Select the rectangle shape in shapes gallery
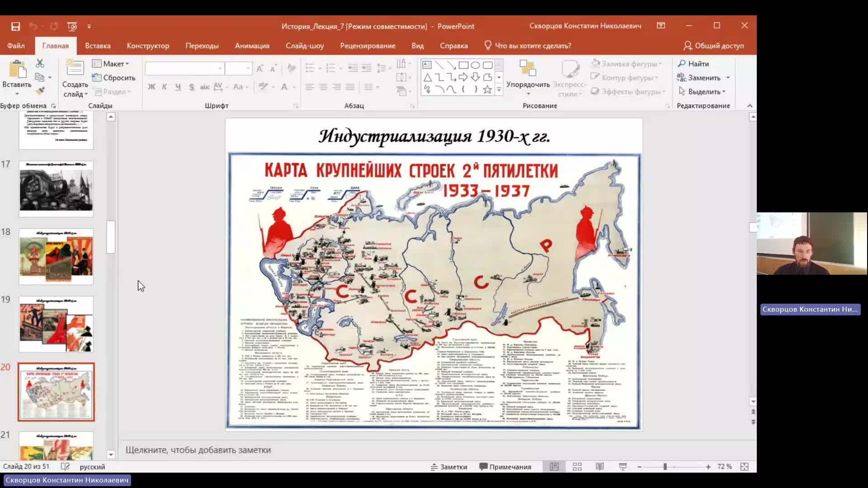Viewport: 868px width, 488px height. pyautogui.click(x=463, y=65)
